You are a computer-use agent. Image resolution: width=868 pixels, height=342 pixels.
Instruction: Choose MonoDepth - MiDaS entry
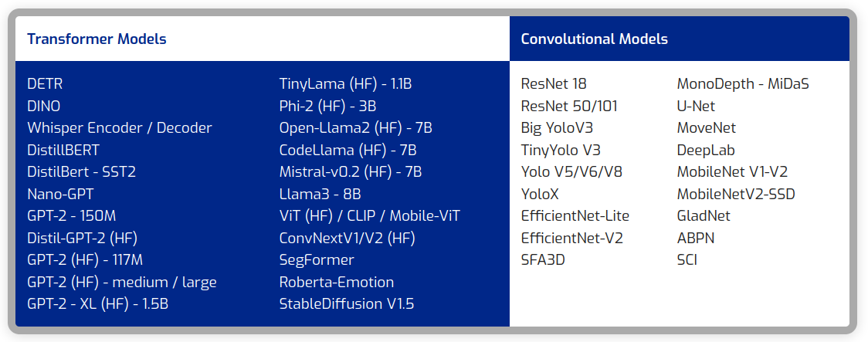pyautogui.click(x=743, y=84)
